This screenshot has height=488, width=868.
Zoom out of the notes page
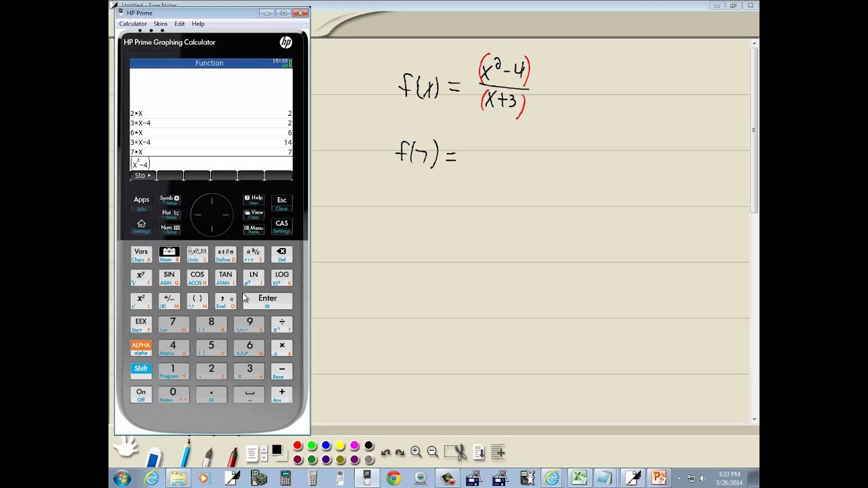432,452
